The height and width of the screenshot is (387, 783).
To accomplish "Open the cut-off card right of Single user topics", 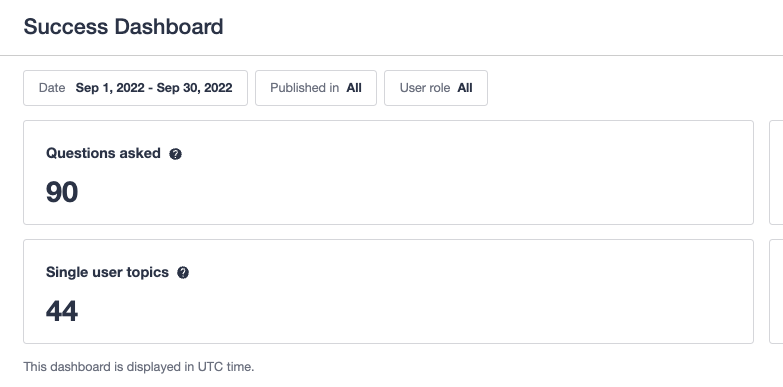I will [x=777, y=292].
